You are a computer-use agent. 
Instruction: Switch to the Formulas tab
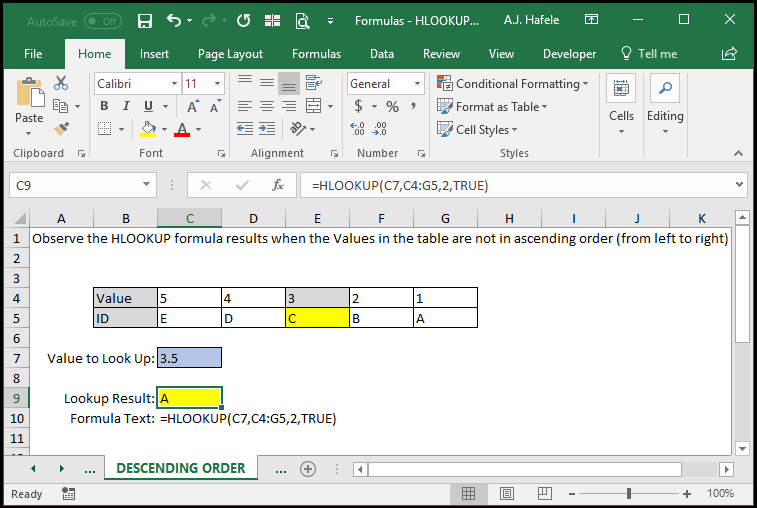tap(316, 54)
